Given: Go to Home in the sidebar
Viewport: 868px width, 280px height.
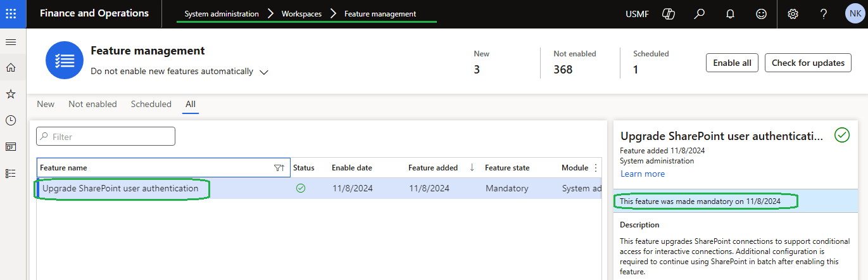Looking at the screenshot, I should coord(11,68).
